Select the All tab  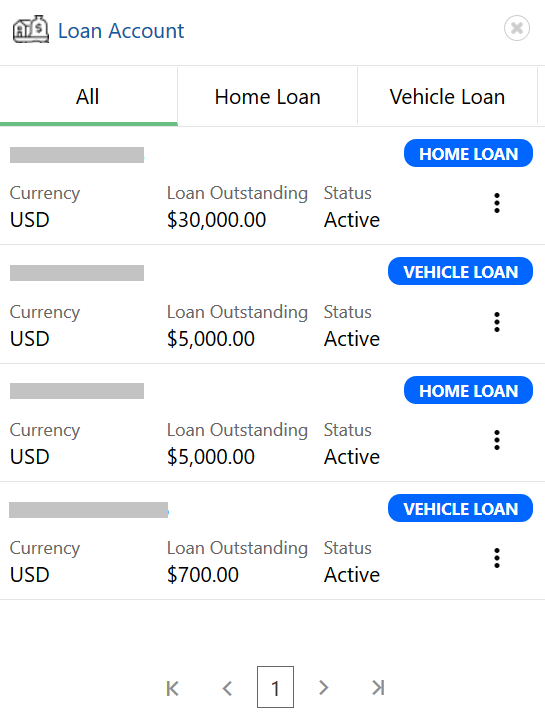coord(88,96)
